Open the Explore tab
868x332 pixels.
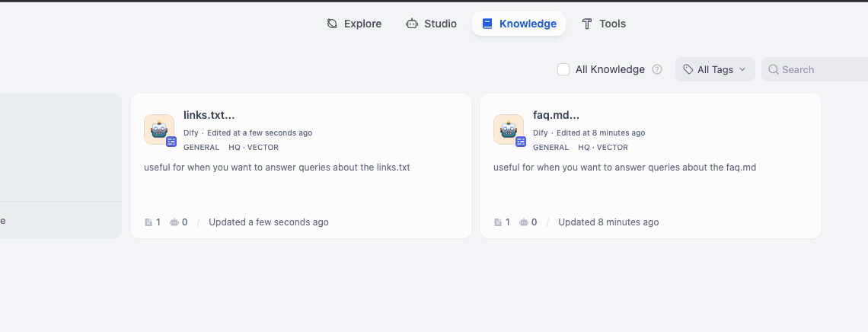pos(354,24)
